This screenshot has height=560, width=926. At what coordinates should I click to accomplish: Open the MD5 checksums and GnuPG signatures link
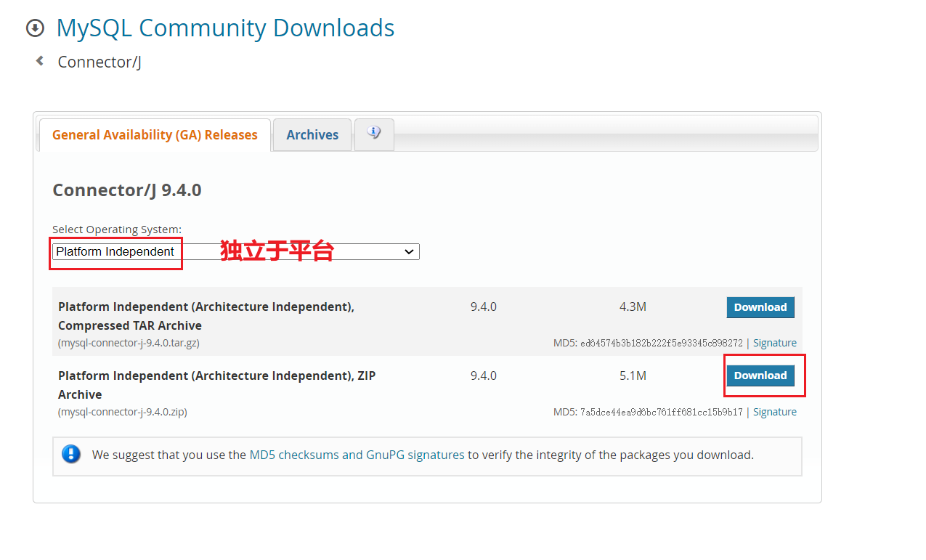point(357,455)
